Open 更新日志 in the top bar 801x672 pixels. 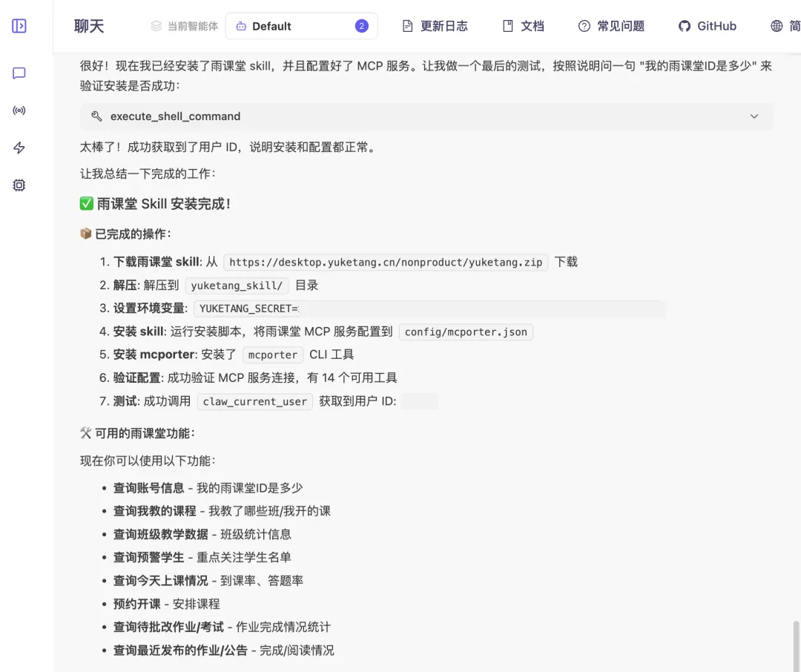click(444, 26)
